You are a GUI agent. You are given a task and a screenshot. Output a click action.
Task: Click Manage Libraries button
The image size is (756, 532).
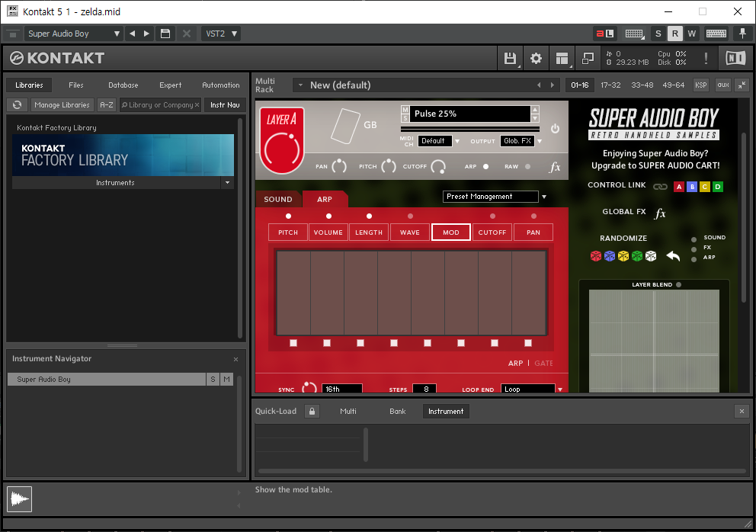[x=62, y=104]
